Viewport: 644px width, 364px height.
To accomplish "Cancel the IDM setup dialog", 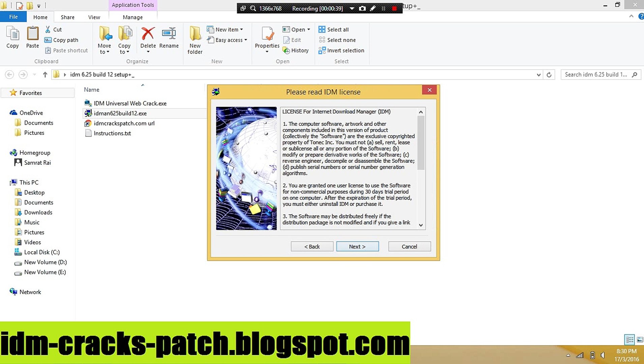I will point(409,246).
